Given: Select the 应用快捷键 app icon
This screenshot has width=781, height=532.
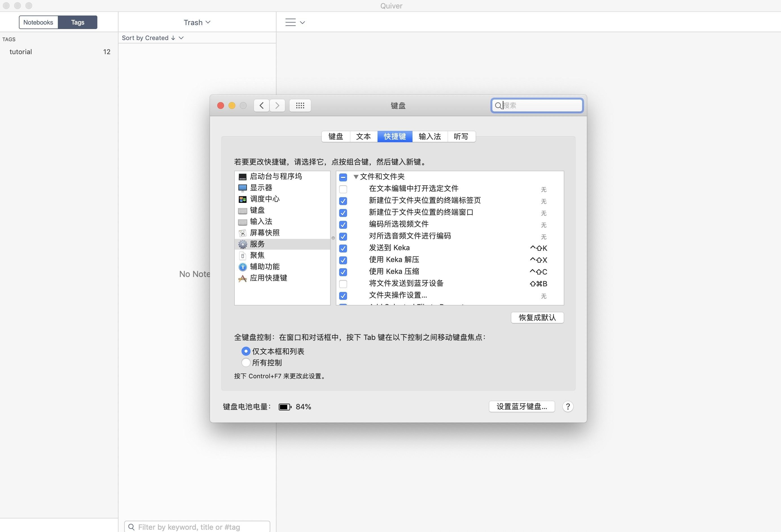Looking at the screenshot, I should pyautogui.click(x=242, y=278).
